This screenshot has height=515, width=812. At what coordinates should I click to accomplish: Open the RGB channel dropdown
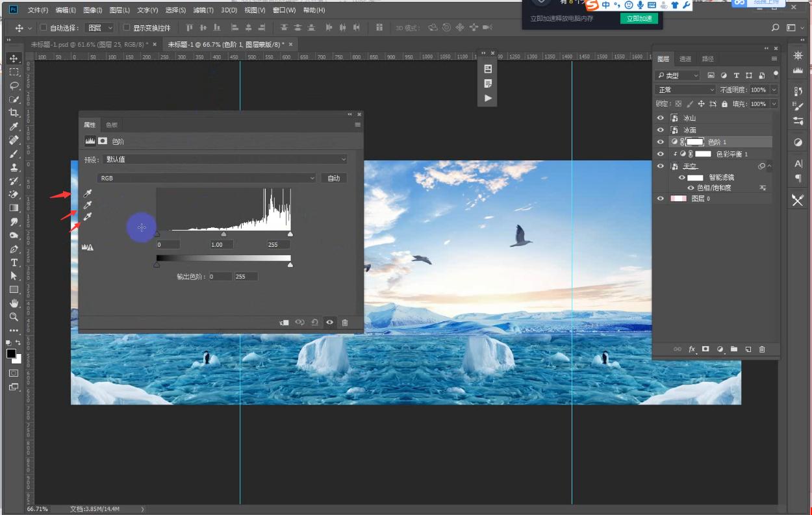point(207,178)
